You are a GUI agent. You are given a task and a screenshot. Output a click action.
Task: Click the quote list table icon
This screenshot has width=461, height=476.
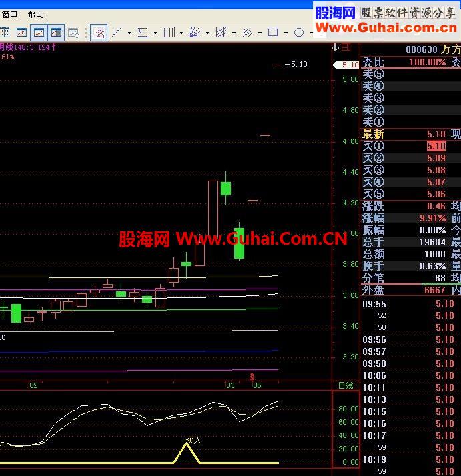coord(5,32)
